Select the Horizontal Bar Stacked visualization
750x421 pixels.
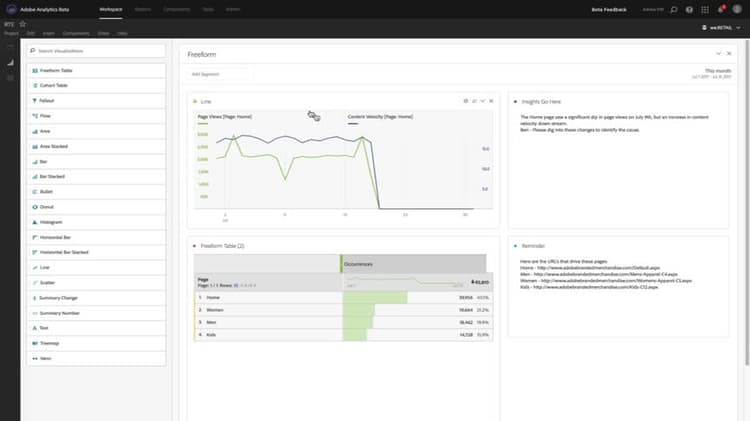(x=97, y=252)
